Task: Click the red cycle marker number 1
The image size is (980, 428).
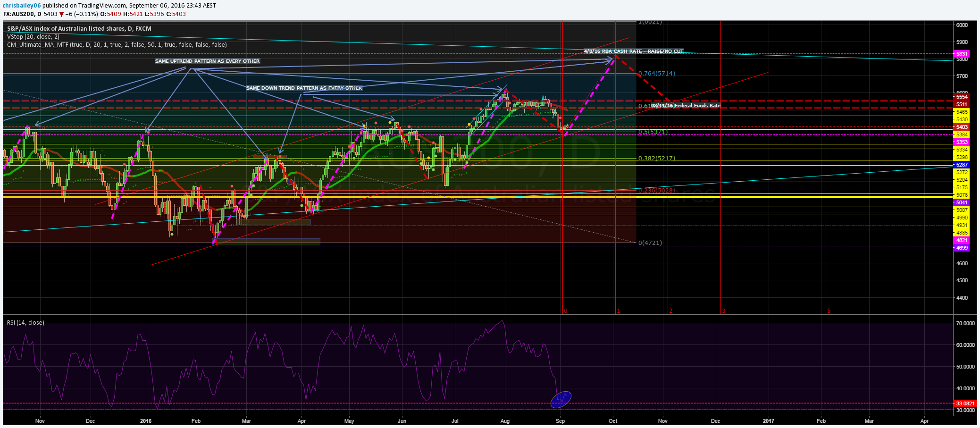Action: [618, 311]
